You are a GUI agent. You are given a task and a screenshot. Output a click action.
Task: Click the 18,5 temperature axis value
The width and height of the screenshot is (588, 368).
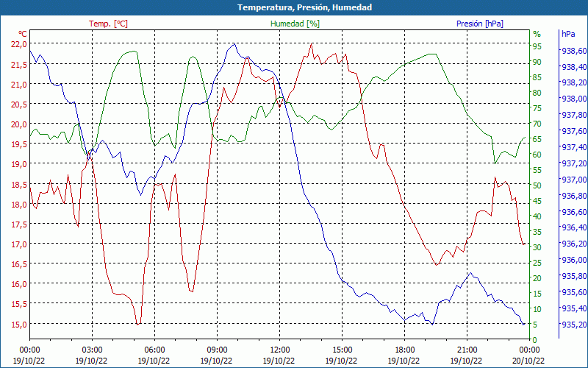[x=18, y=185]
